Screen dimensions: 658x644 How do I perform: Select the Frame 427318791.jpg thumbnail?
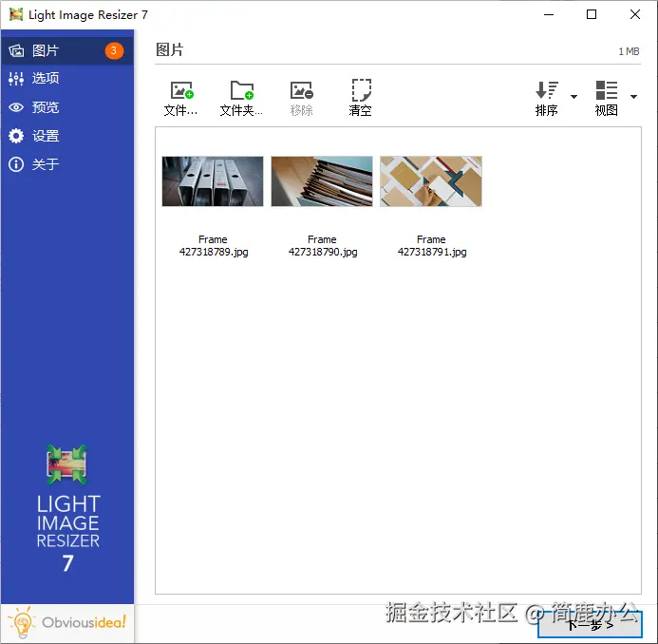(x=431, y=181)
